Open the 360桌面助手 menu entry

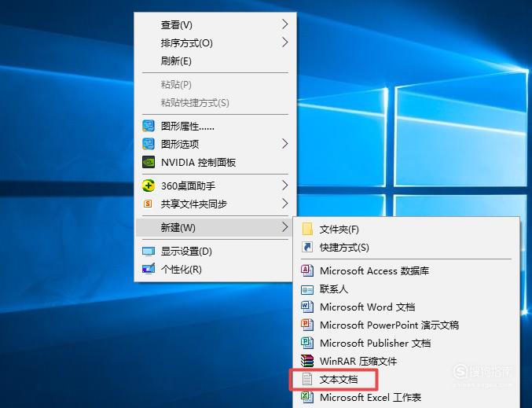click(x=215, y=186)
